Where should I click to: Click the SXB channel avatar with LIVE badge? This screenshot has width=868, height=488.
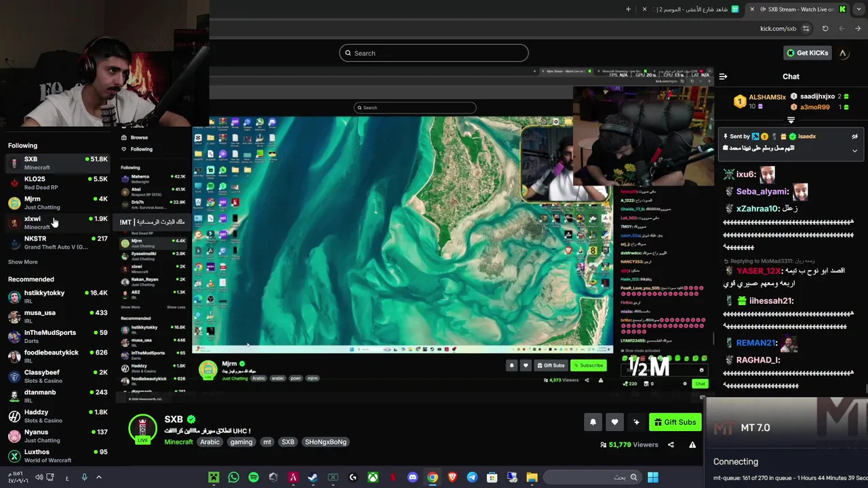[x=142, y=429]
